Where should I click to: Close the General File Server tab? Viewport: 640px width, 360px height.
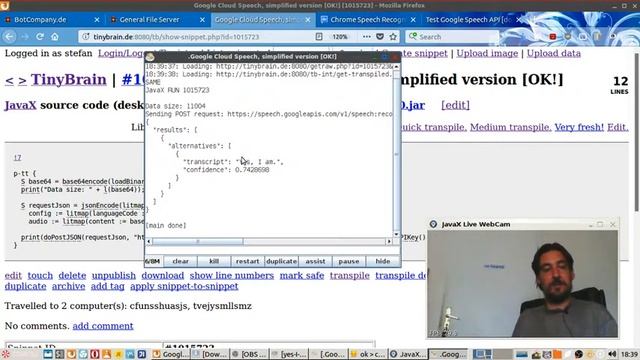coord(202,20)
